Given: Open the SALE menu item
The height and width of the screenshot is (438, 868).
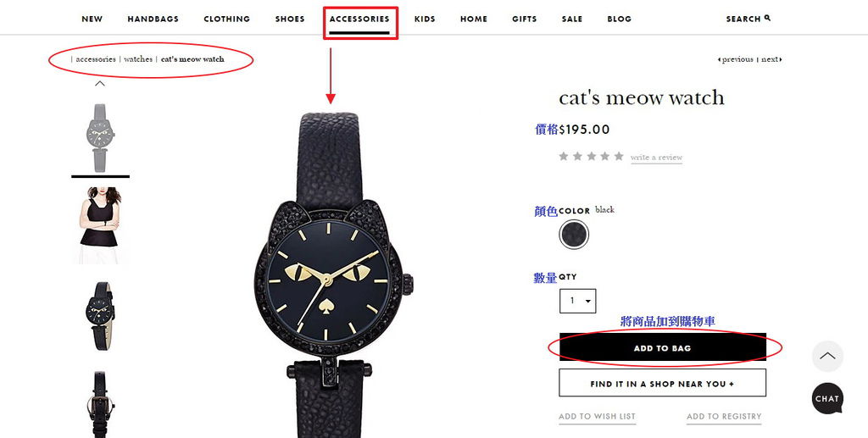Looking at the screenshot, I should point(572,19).
